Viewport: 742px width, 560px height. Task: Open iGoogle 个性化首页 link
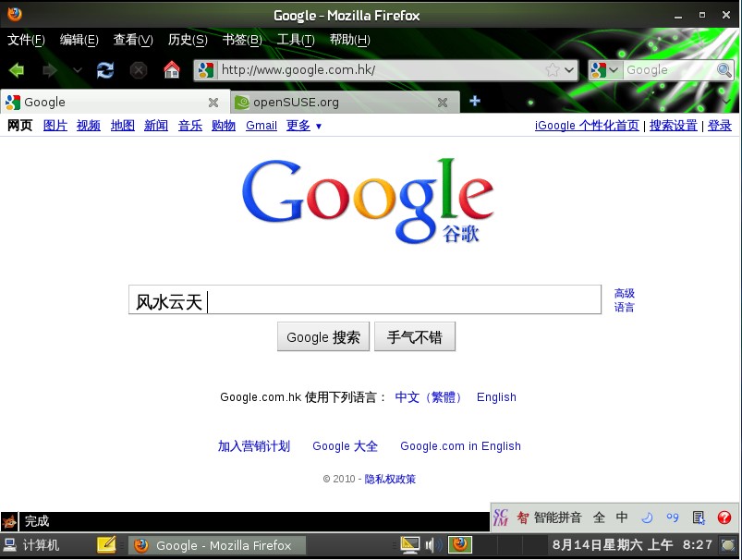click(587, 126)
